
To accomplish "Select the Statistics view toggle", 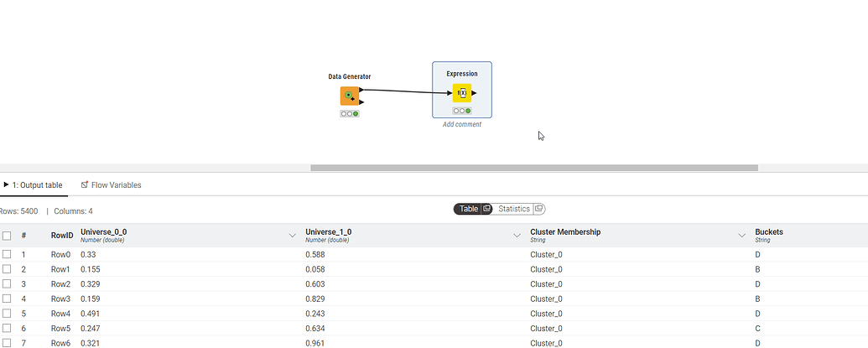I will pyautogui.click(x=514, y=209).
